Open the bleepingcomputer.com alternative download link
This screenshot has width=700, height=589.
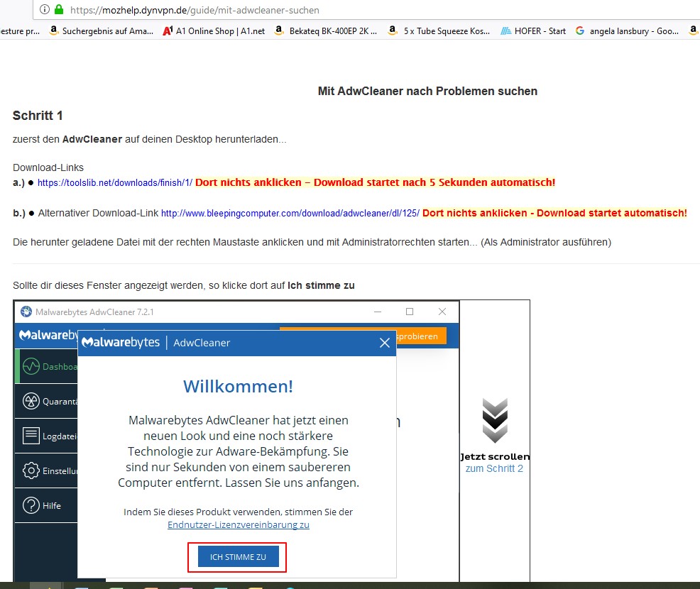[290, 214]
